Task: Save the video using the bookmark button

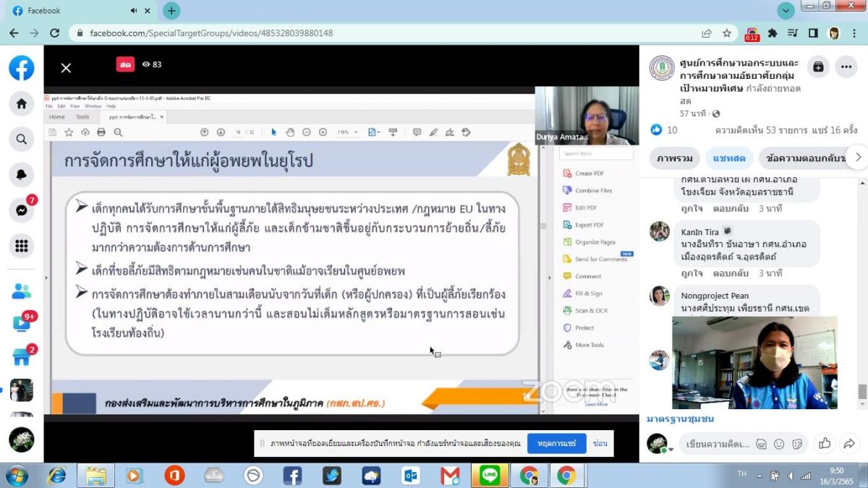Action: pyautogui.click(x=818, y=67)
